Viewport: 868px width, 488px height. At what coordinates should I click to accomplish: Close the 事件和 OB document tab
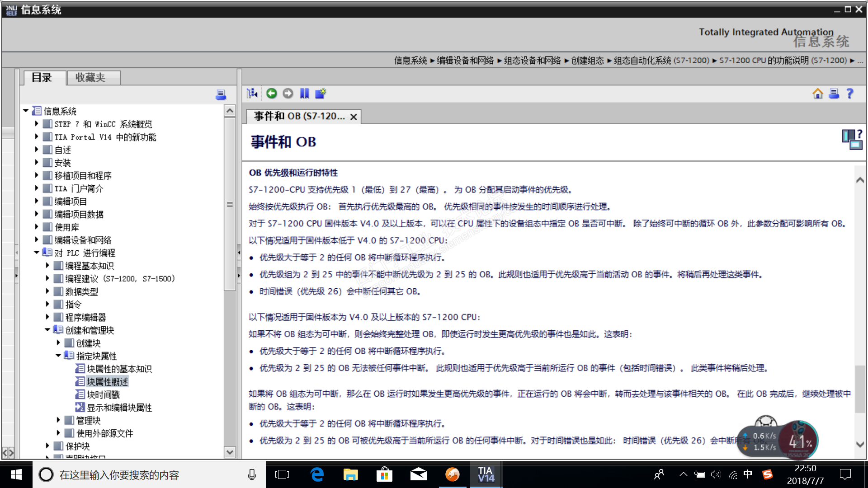354,117
